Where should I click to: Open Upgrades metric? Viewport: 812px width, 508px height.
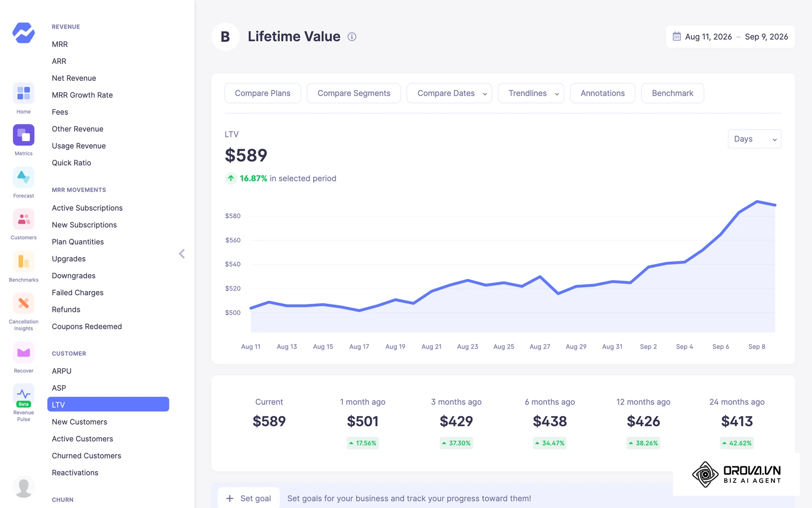69,259
